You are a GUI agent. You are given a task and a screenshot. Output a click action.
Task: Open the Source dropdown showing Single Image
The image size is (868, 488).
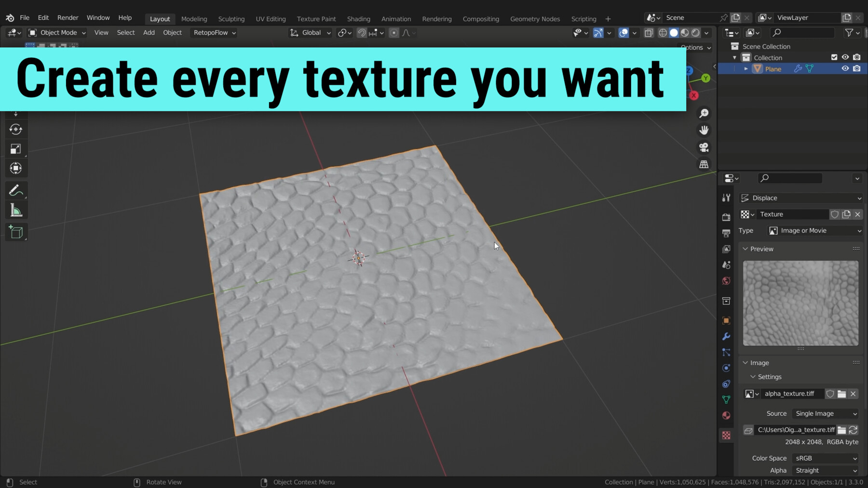[x=825, y=413]
